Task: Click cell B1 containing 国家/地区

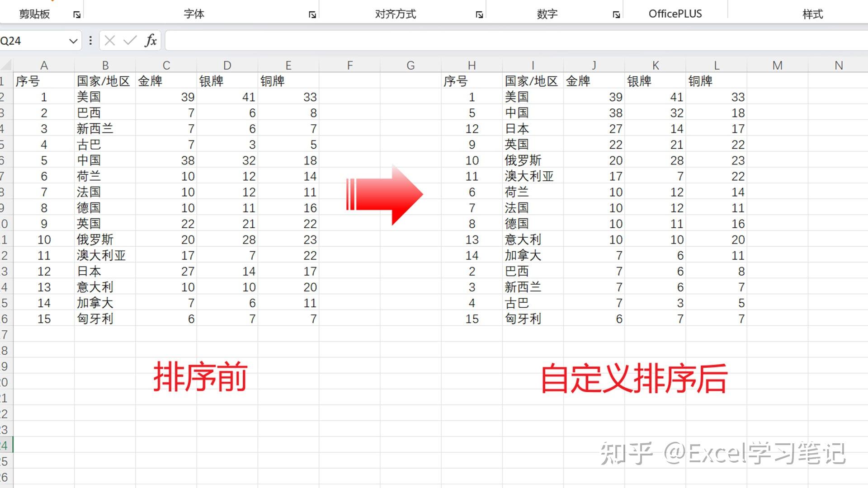Action: (105, 81)
